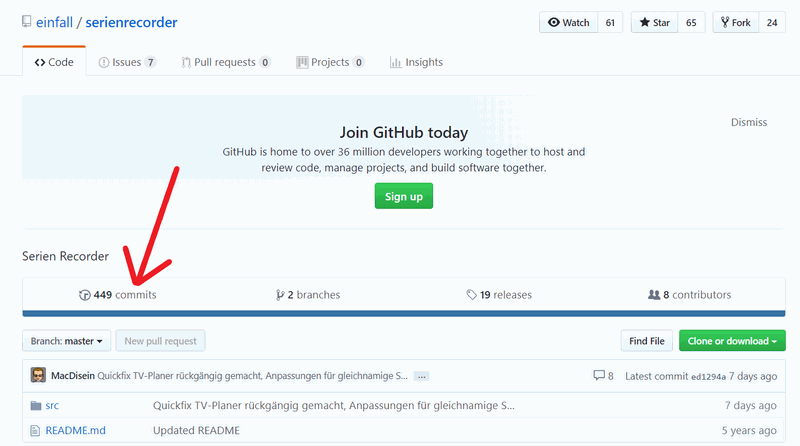Viewport: 800px width, 446px height.
Task: View the 19 releases page
Action: point(499,294)
